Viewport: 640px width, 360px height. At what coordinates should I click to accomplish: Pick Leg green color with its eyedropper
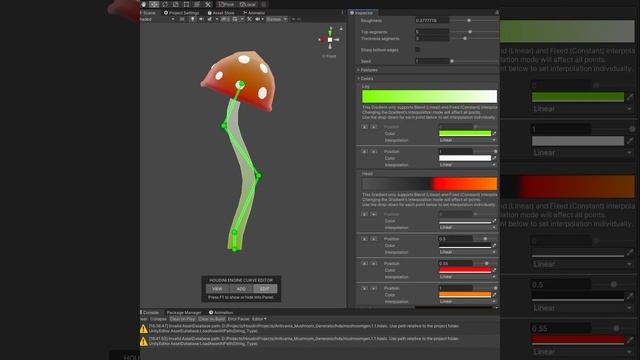click(x=494, y=133)
